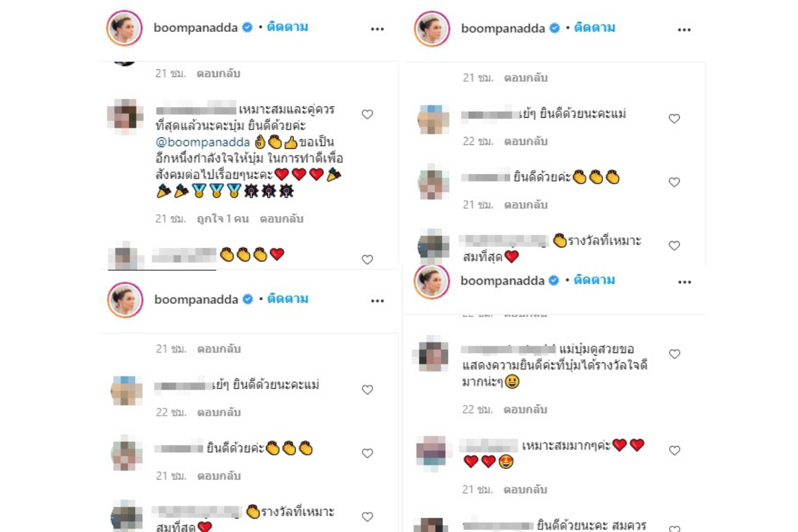The width and height of the screenshot is (798, 532).
Task: Open the three-dot options menu in the top-left post header
Action: point(378,29)
